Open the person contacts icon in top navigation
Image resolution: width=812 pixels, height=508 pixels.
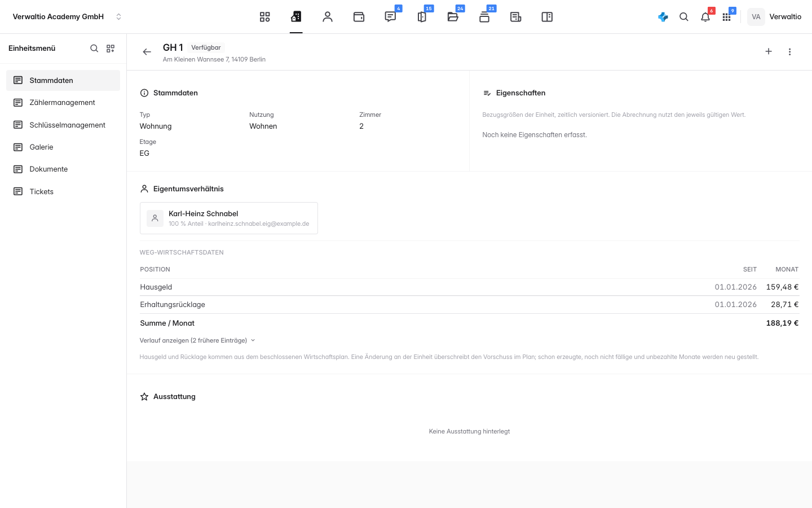(328, 17)
